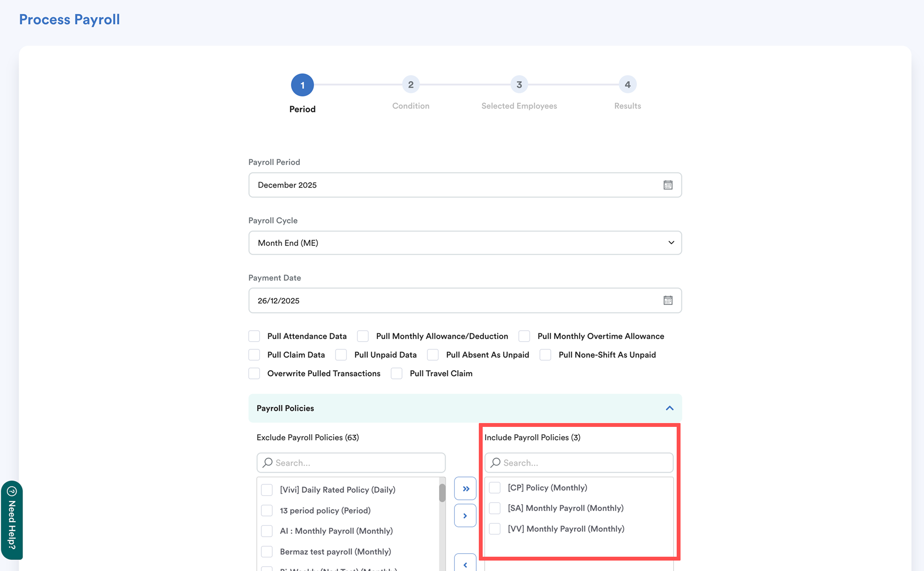Go to step 2 Condition
Screen dimensions: 924x571
410,85
